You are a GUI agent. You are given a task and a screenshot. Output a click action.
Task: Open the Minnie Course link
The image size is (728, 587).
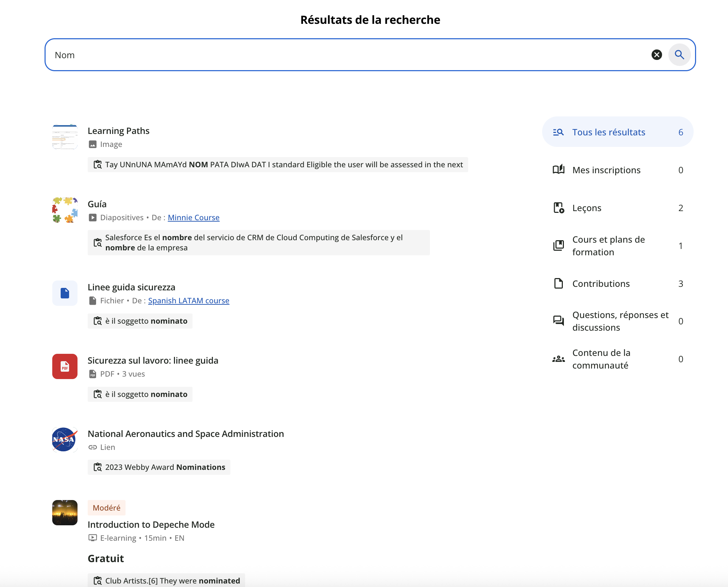[194, 217]
